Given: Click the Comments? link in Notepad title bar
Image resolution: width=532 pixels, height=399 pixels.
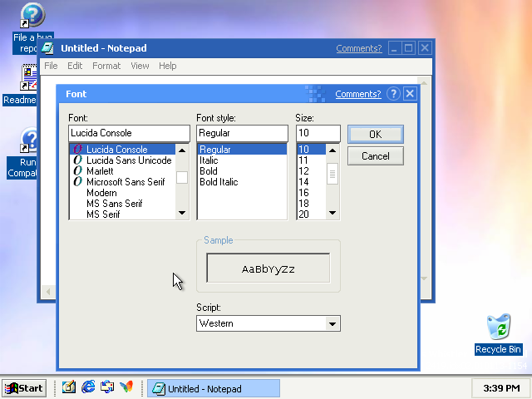Looking at the screenshot, I should coord(359,48).
